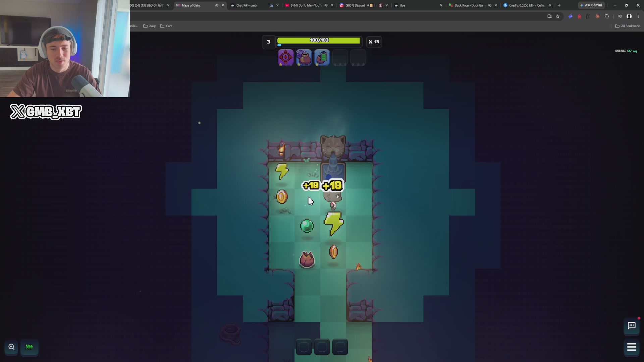Open the browser profile avatar
The height and width of the screenshot is (362, 644).
(629, 16)
